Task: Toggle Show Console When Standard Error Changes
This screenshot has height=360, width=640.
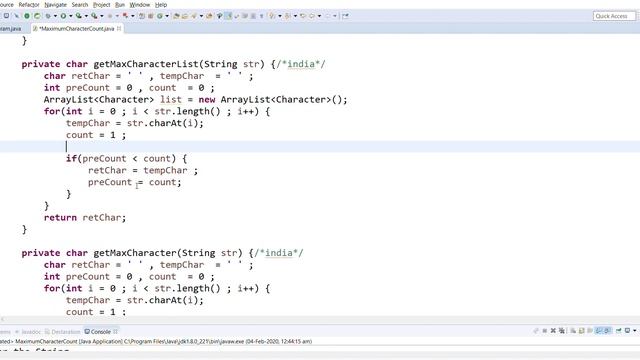Action: 607,331
